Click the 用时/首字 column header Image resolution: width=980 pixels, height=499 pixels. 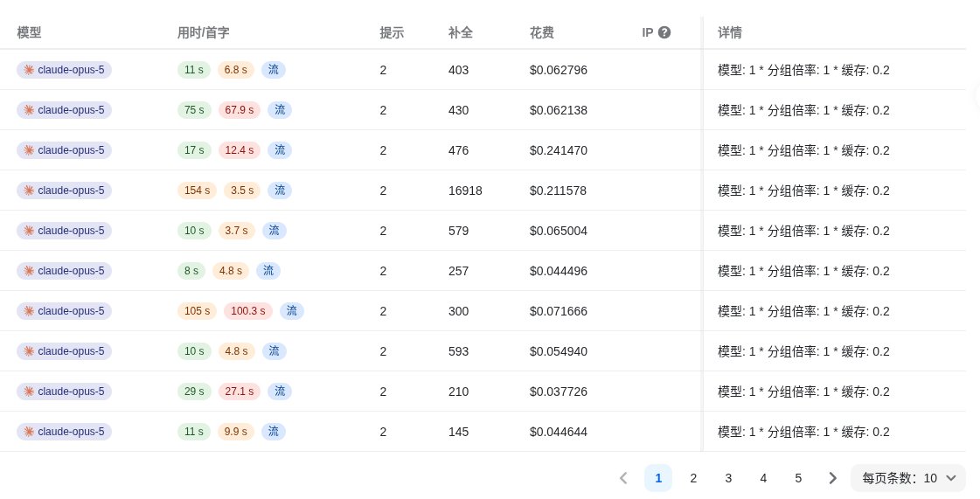click(203, 32)
